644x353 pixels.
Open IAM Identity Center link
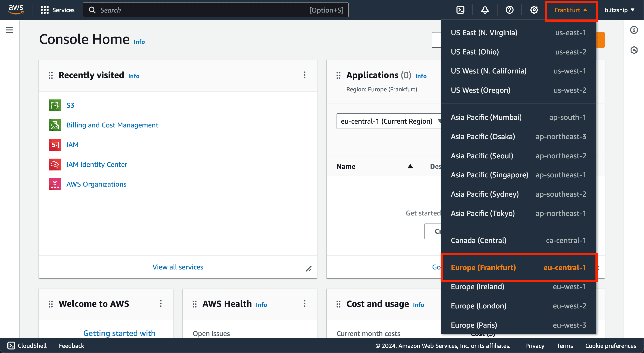[97, 165]
